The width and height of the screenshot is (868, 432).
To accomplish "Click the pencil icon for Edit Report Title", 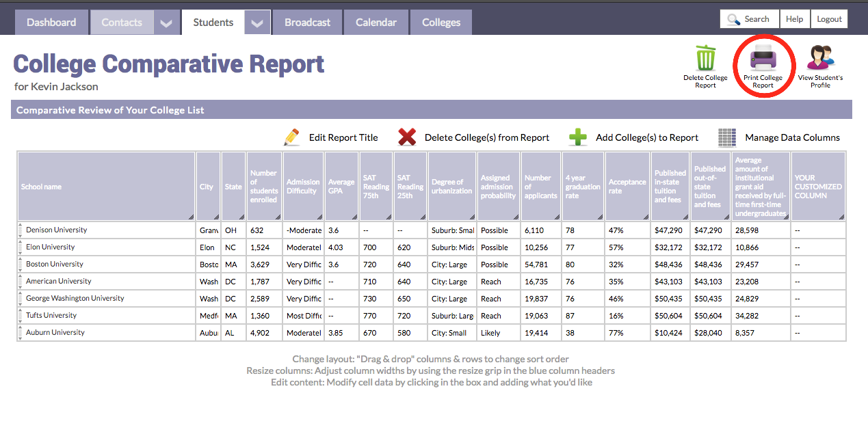I will 292,137.
